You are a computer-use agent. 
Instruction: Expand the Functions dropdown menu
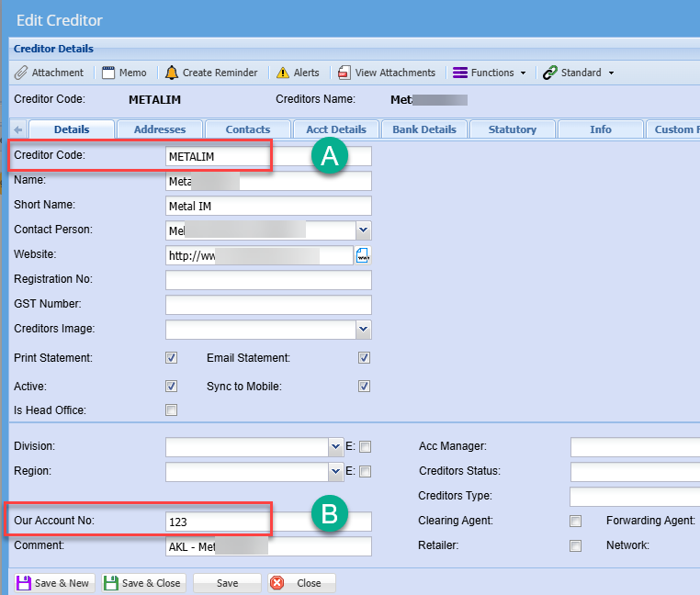click(490, 73)
